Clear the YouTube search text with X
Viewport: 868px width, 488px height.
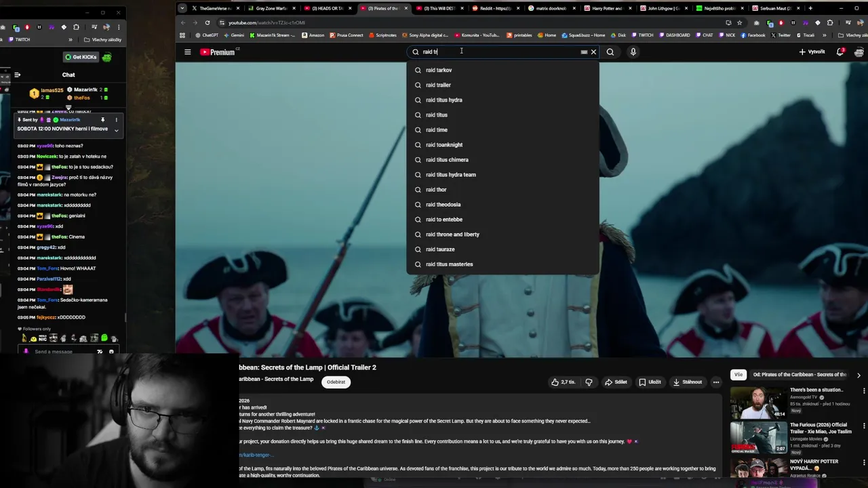(x=593, y=52)
